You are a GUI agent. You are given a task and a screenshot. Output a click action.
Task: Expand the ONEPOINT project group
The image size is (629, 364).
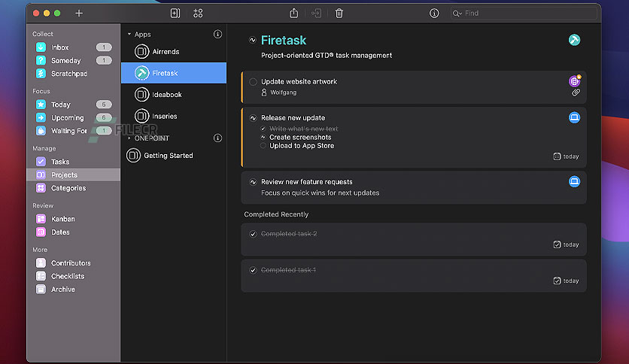point(129,138)
